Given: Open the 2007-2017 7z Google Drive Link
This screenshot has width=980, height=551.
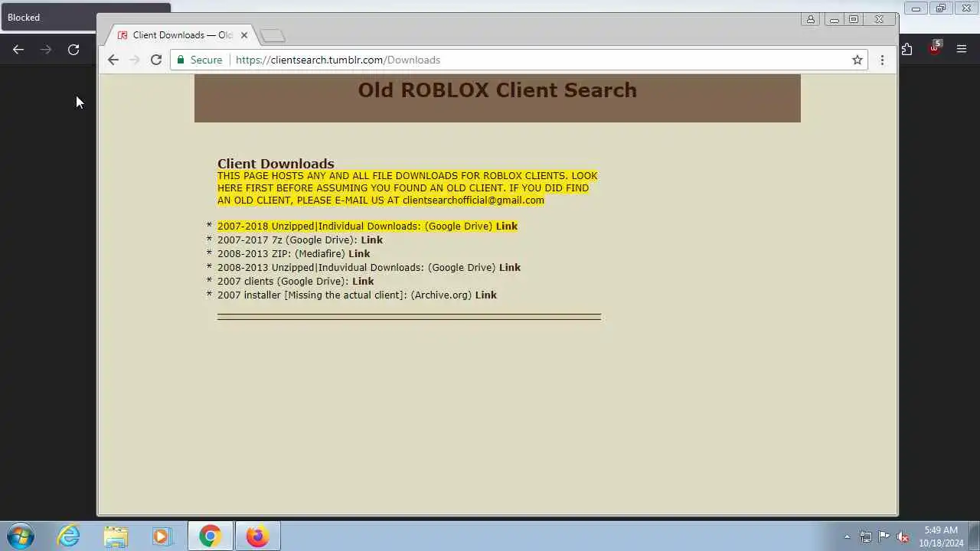Looking at the screenshot, I should pos(371,240).
